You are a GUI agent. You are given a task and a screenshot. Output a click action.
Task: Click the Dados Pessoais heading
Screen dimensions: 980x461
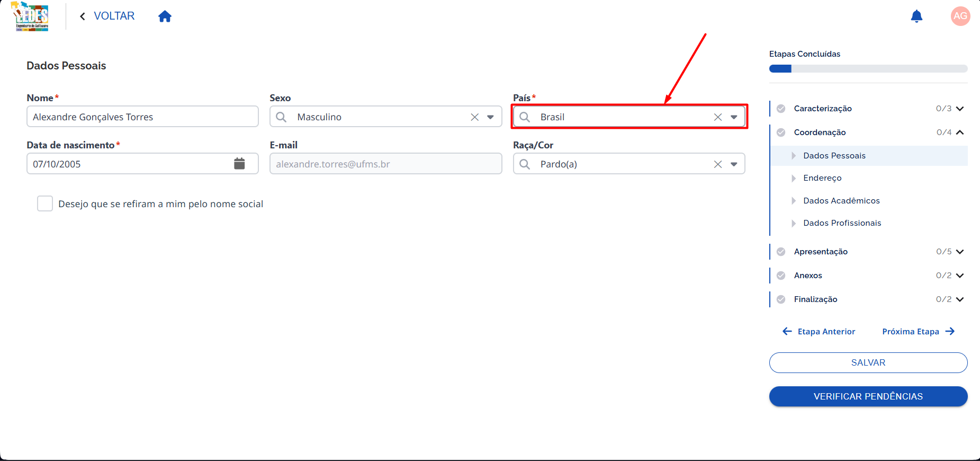coord(66,66)
